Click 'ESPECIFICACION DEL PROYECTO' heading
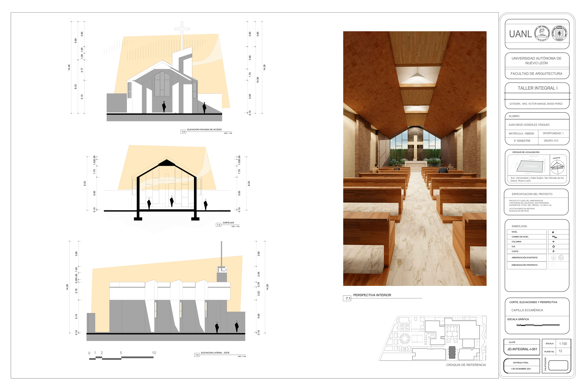Viewport: 588px width, 392px height. [532, 194]
